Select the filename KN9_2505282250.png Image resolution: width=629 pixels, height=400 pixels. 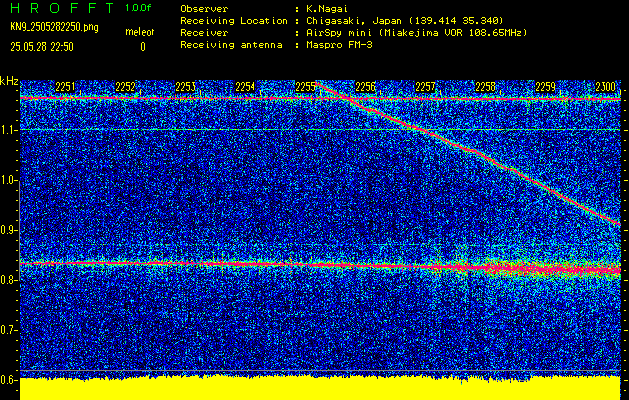click(54, 27)
